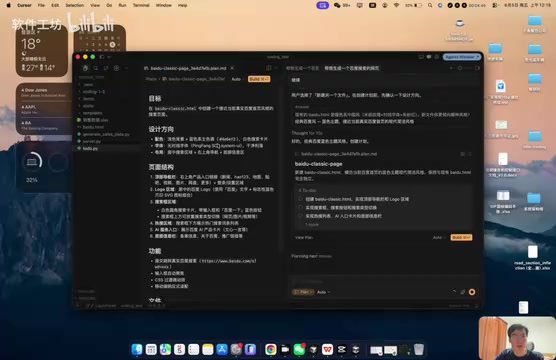Collapse the To-dos list in plan card
The width and height of the screenshot is (556, 360).
(307, 190)
